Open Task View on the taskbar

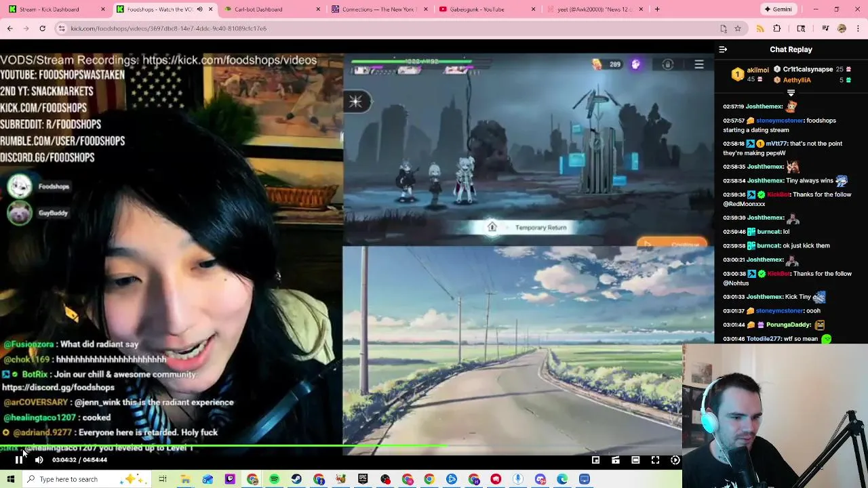tap(163, 479)
